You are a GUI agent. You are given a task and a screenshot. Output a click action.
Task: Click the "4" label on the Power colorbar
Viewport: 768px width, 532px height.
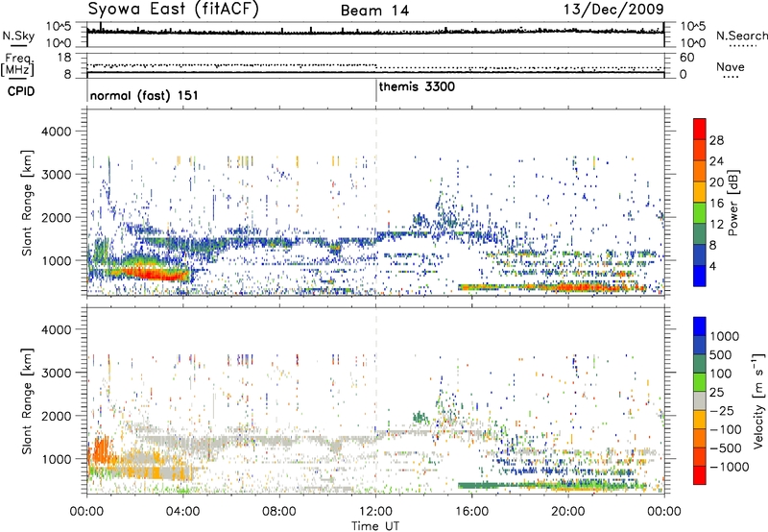(x=713, y=266)
